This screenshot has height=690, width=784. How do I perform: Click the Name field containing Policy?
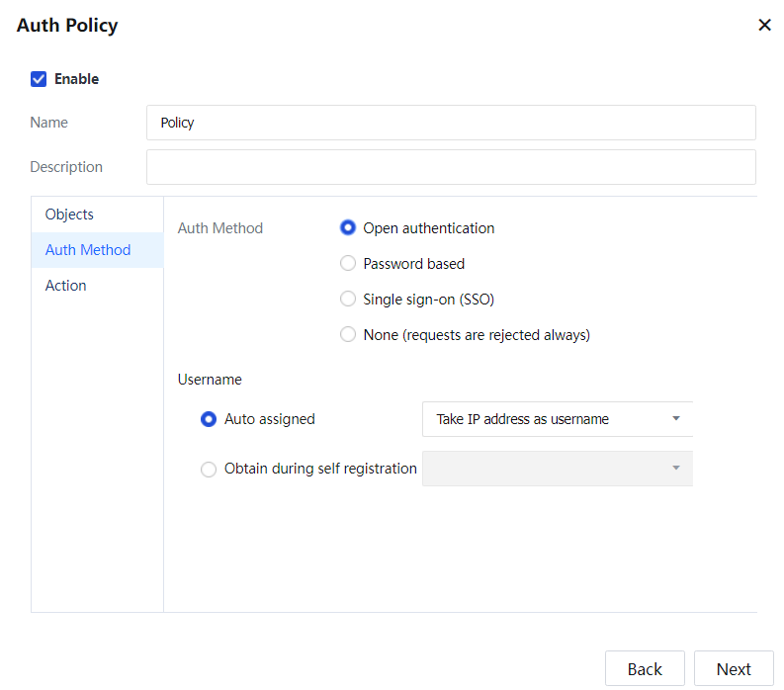[x=451, y=123]
